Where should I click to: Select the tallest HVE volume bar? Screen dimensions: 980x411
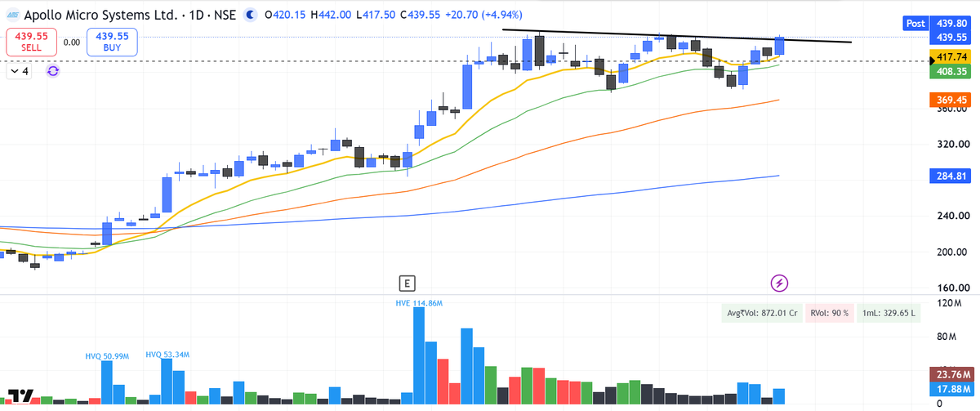click(x=418, y=355)
